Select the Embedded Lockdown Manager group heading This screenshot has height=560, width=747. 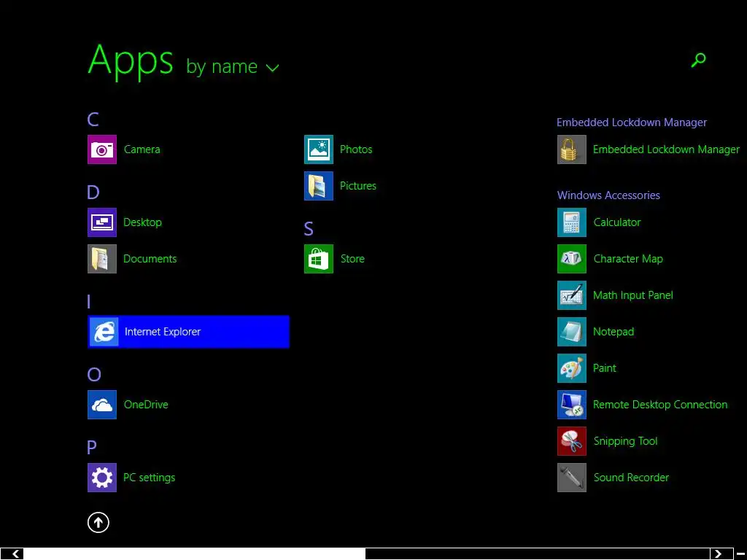click(632, 122)
